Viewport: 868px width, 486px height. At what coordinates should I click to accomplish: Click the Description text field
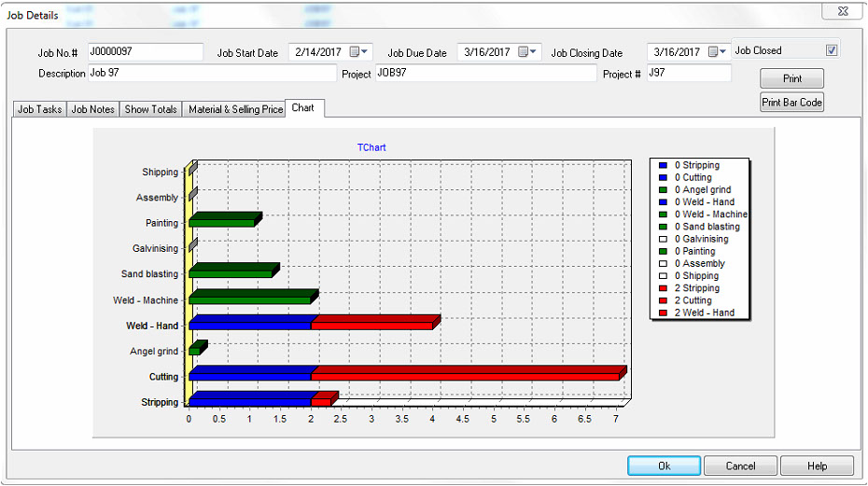pos(212,73)
